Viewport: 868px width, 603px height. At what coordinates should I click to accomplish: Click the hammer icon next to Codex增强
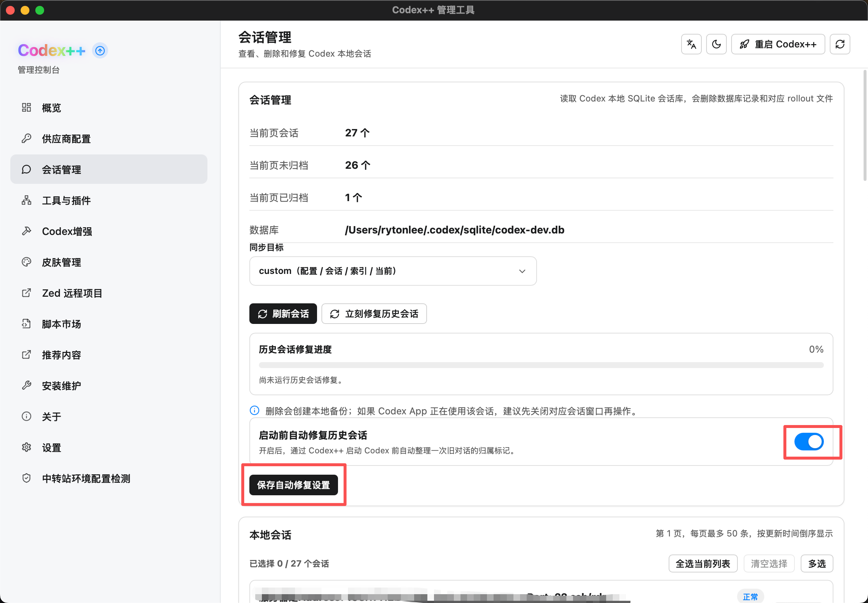point(26,231)
